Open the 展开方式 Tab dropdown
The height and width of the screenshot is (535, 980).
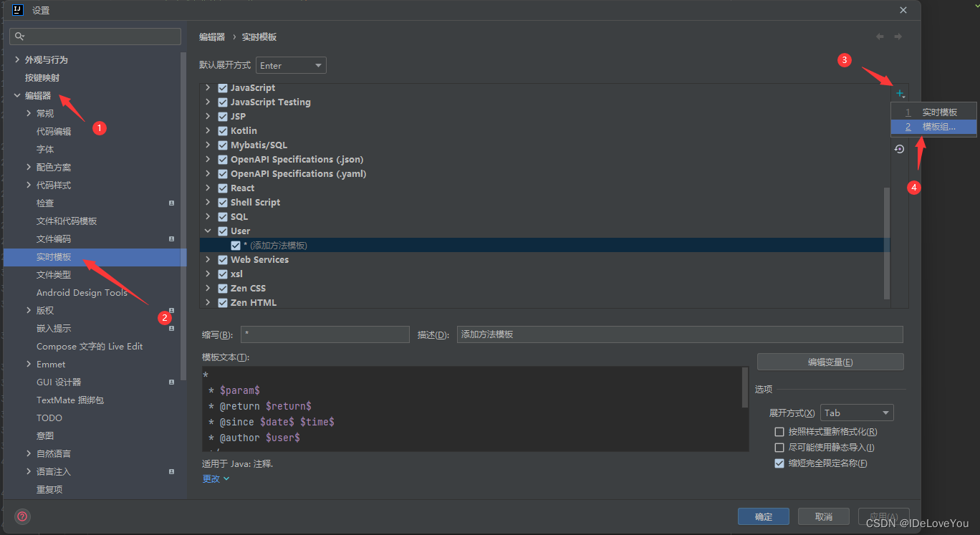(x=857, y=413)
